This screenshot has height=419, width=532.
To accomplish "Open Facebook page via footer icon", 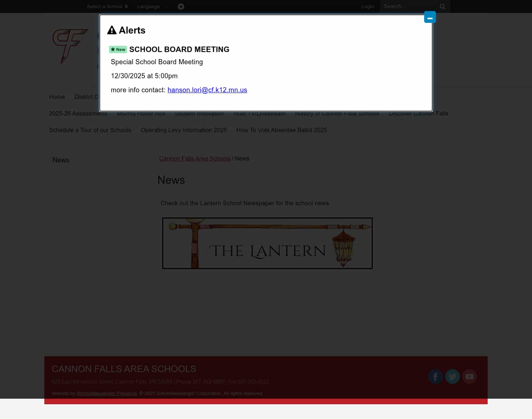I will 435,376.
